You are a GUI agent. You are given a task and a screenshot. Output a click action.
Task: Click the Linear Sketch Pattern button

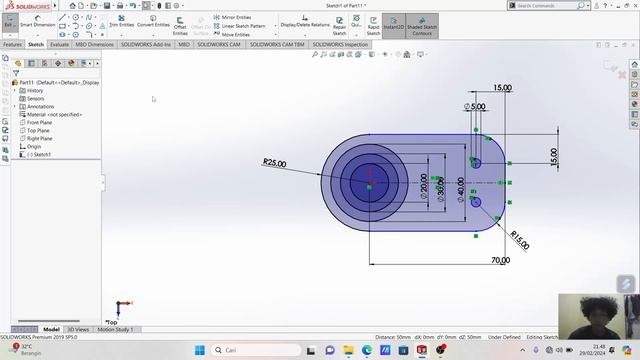point(240,26)
